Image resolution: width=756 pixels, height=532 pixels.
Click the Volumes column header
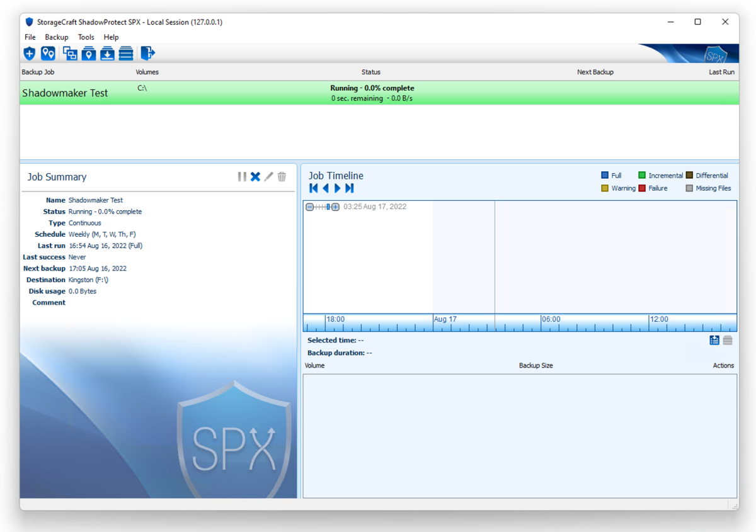coord(147,72)
